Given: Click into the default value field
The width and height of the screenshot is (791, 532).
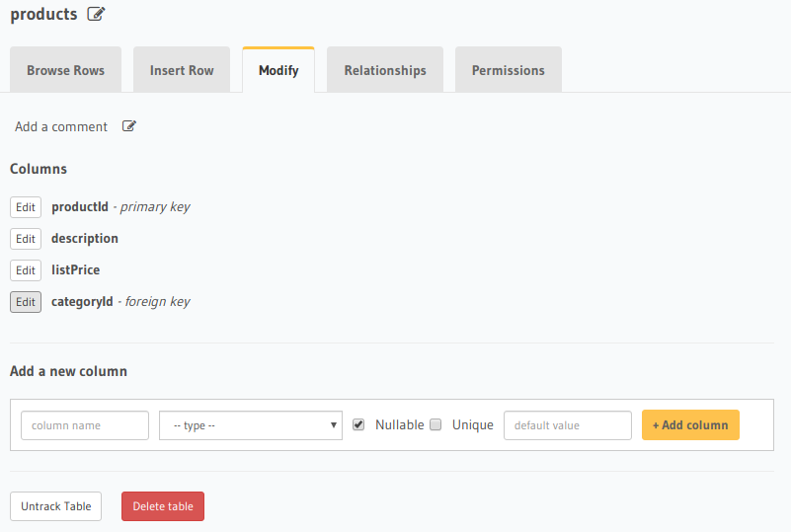Looking at the screenshot, I should coord(567,425).
